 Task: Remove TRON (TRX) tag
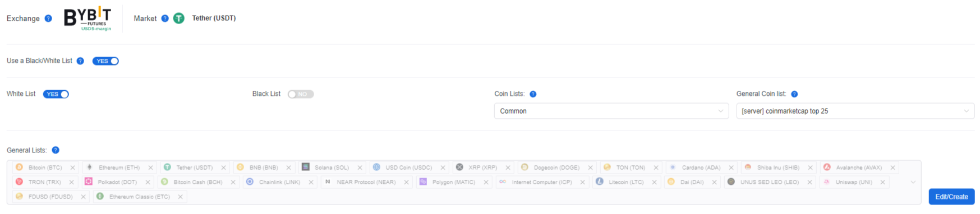71,182
